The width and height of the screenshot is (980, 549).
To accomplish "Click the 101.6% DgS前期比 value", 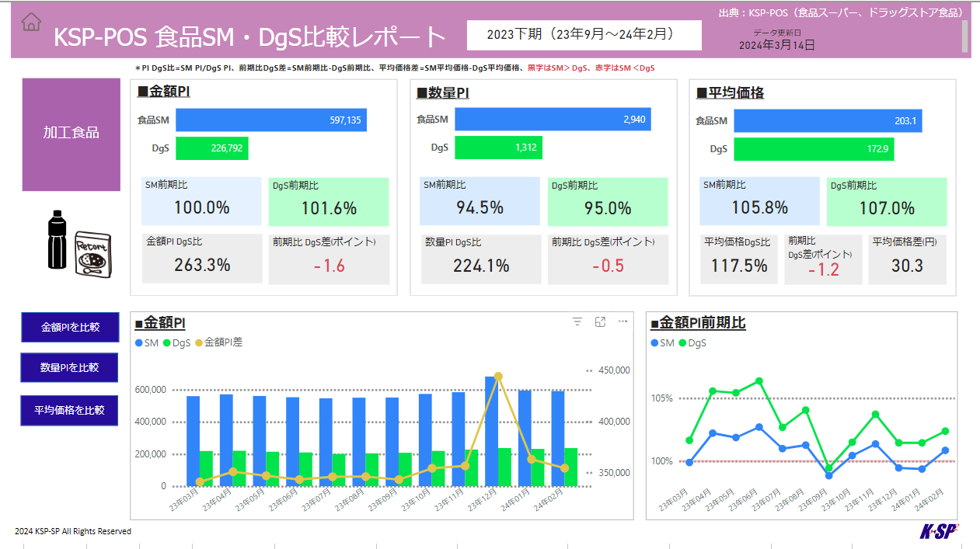I will coord(329,209).
